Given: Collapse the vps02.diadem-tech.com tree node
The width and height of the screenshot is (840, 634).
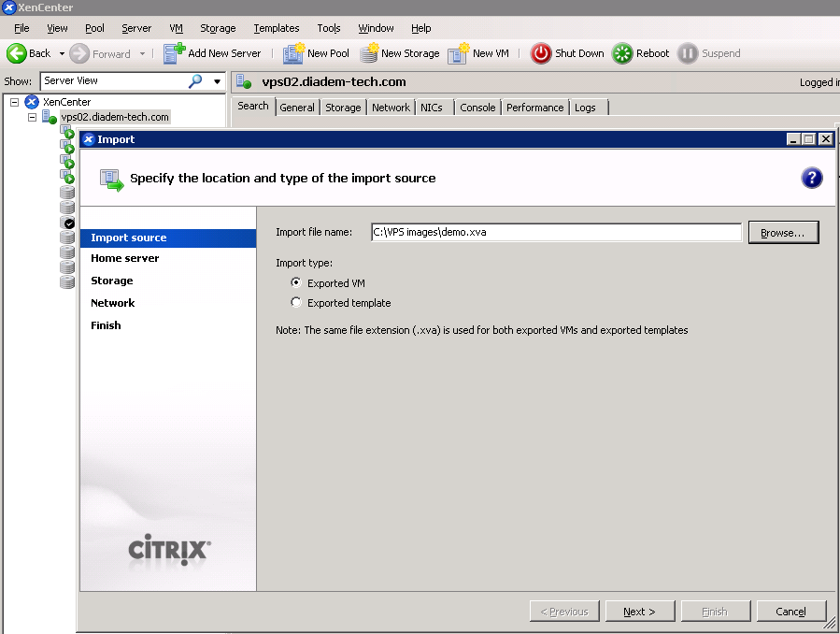Looking at the screenshot, I should (x=32, y=117).
